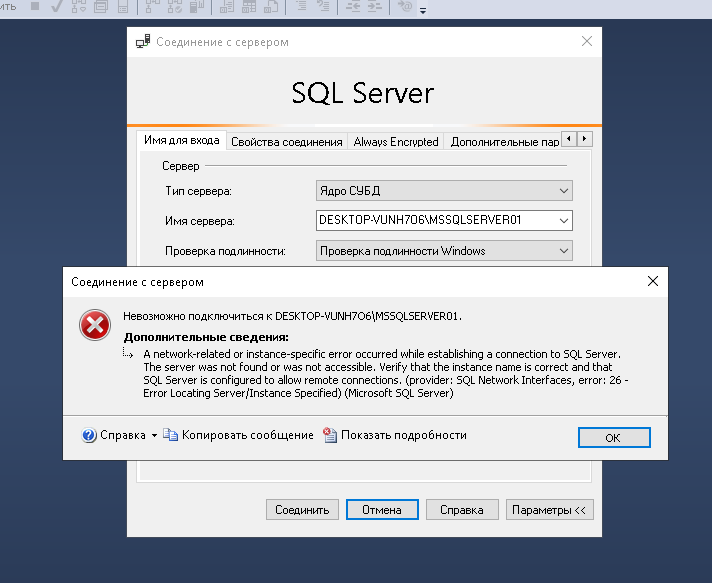Click Specify Values for Template Parameters icon
Image resolution: width=712 pixels, height=583 pixels.
[405, 6]
